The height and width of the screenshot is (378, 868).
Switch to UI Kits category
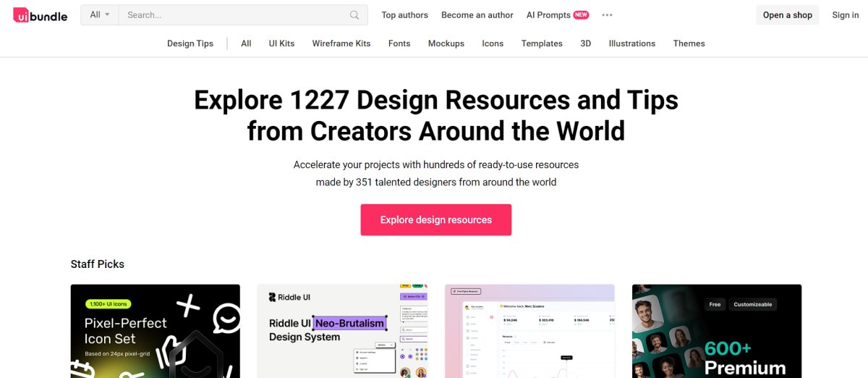(x=281, y=43)
